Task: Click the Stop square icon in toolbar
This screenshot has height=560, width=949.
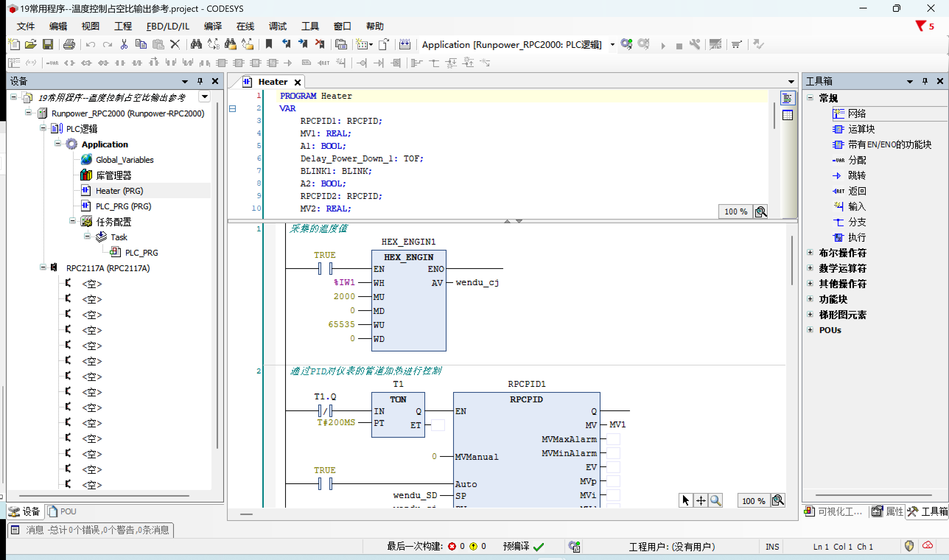Action: (x=679, y=46)
